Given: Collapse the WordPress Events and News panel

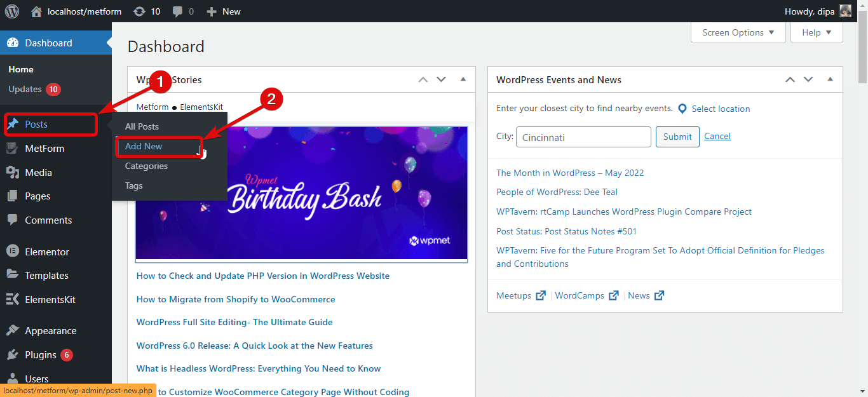Looking at the screenshot, I should pyautogui.click(x=830, y=80).
